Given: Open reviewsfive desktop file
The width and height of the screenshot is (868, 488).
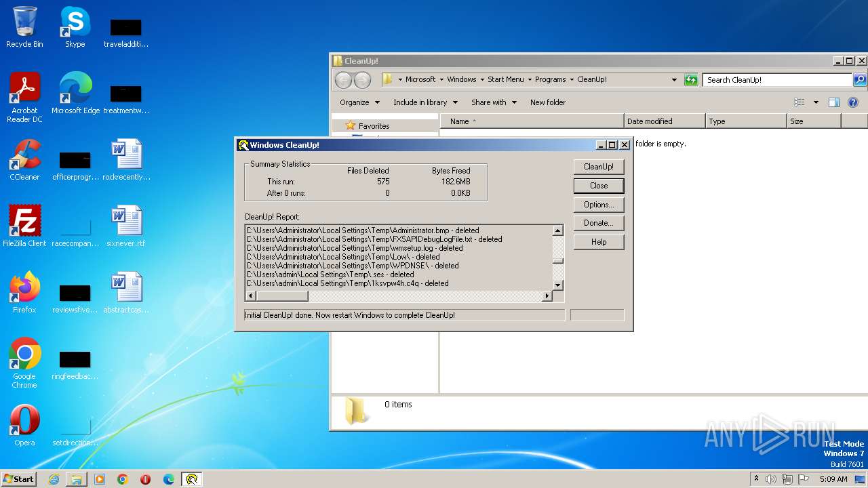Looking at the screenshot, I should 75,298.
